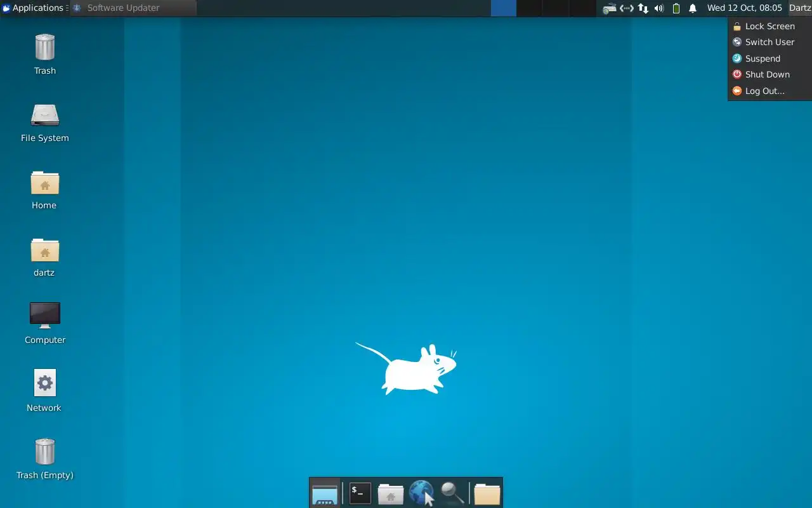
Task: Select the Network gear desktop icon
Action: (x=44, y=391)
